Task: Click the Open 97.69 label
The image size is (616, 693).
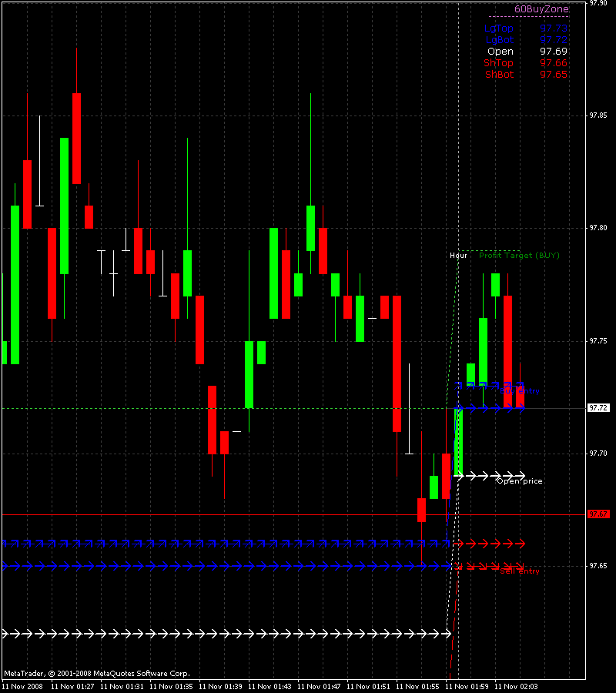Action: [527, 52]
